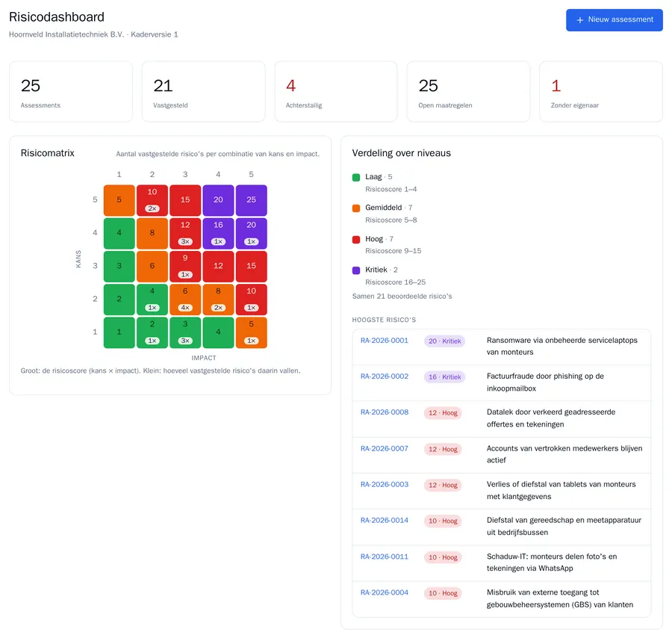The width and height of the screenshot is (672, 638).
Task: Click the red Hoog legend swatch
Action: pyautogui.click(x=355, y=239)
